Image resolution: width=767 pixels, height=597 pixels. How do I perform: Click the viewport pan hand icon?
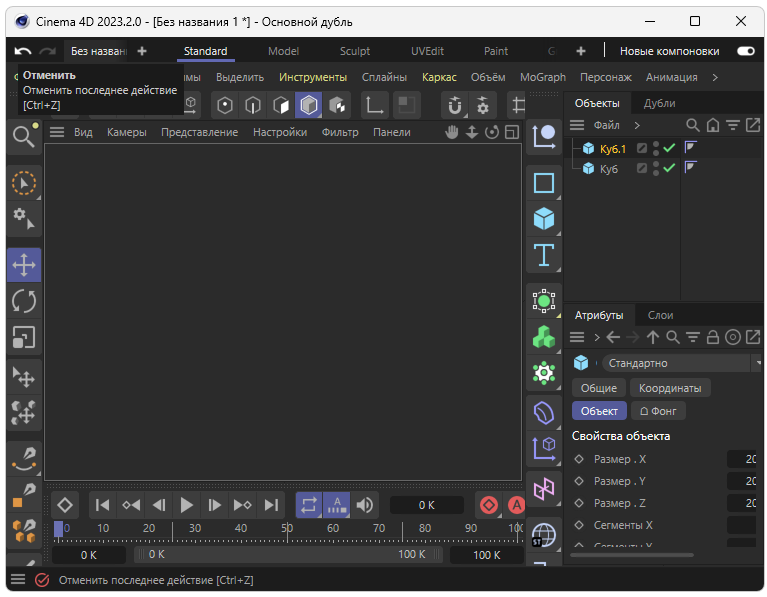(452, 132)
